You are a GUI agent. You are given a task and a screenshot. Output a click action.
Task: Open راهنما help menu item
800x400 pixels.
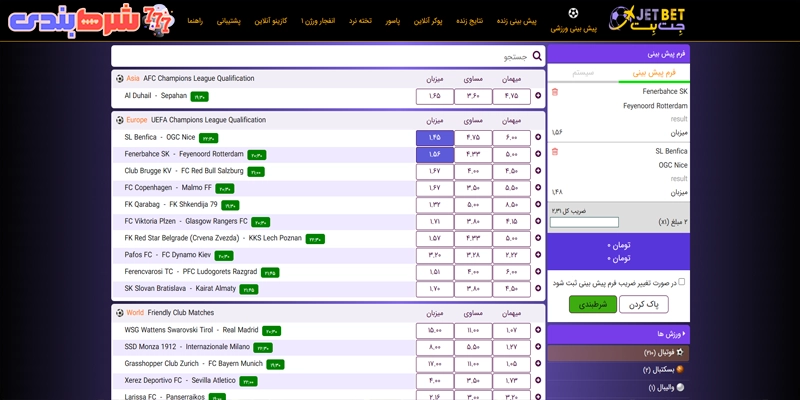pyautogui.click(x=195, y=21)
